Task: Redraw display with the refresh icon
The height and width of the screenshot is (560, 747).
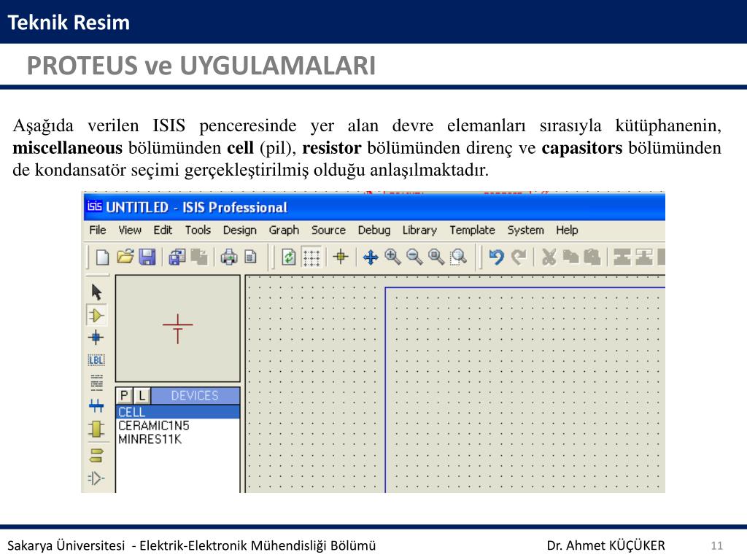Action: pos(288,257)
